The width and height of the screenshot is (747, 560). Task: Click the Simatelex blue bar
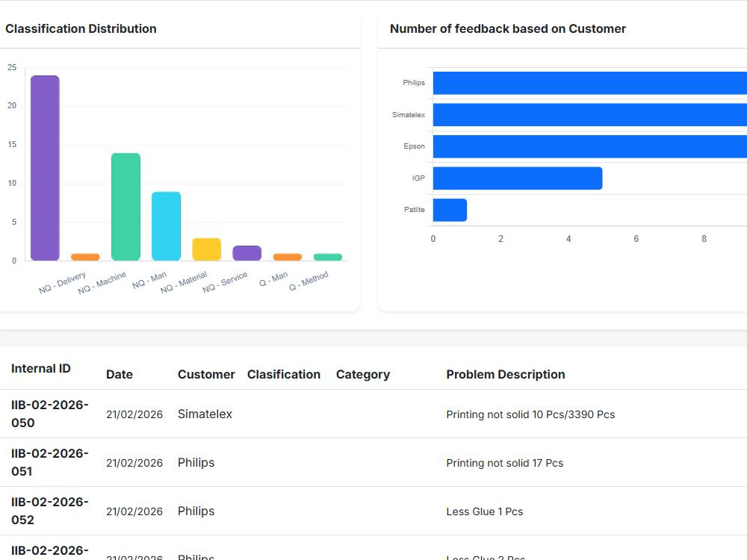tap(590, 115)
